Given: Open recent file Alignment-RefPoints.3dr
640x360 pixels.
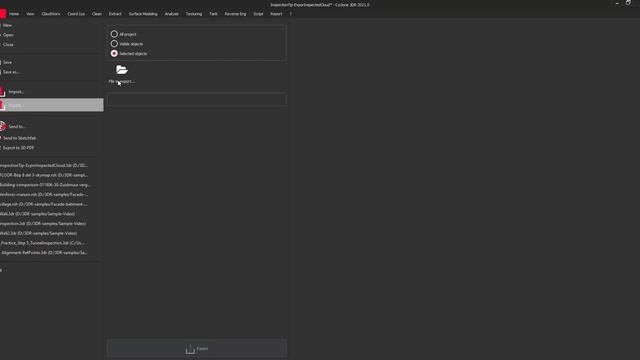Looking at the screenshot, I should [44, 253].
